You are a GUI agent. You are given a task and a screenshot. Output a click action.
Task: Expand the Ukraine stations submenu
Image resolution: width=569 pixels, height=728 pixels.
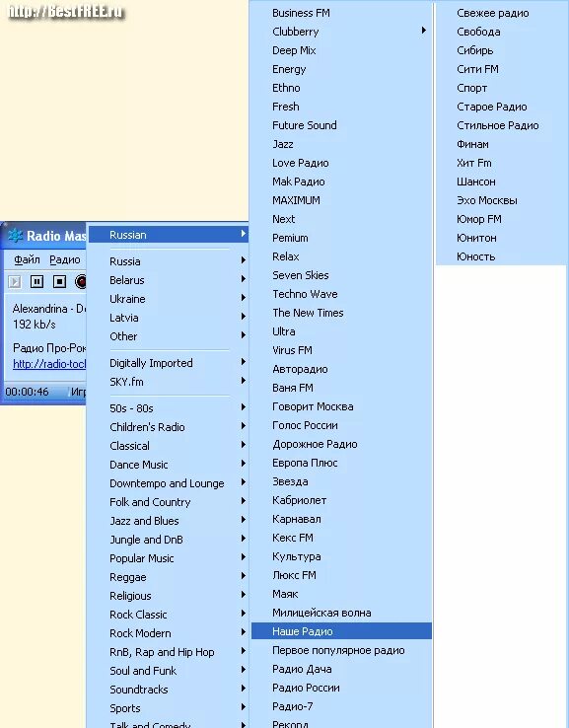169,299
